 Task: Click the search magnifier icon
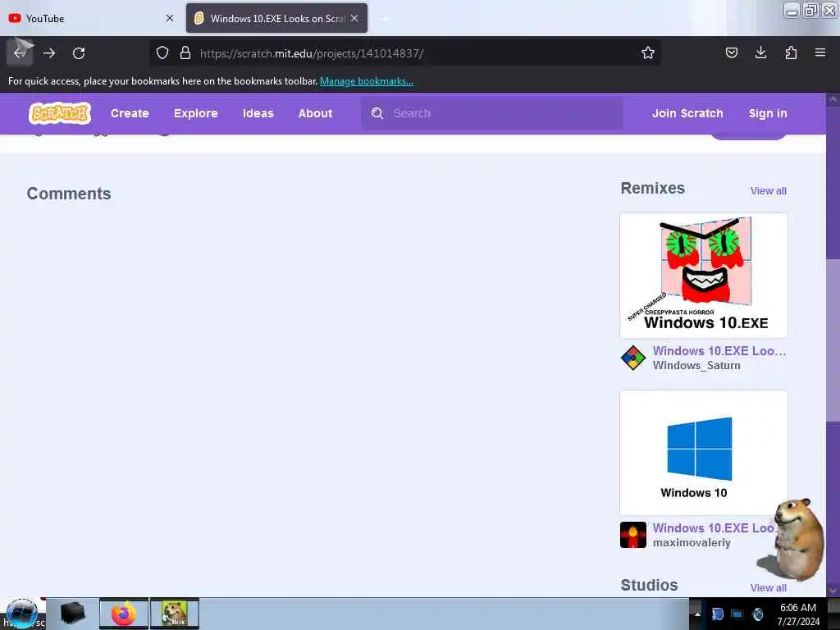pos(377,113)
